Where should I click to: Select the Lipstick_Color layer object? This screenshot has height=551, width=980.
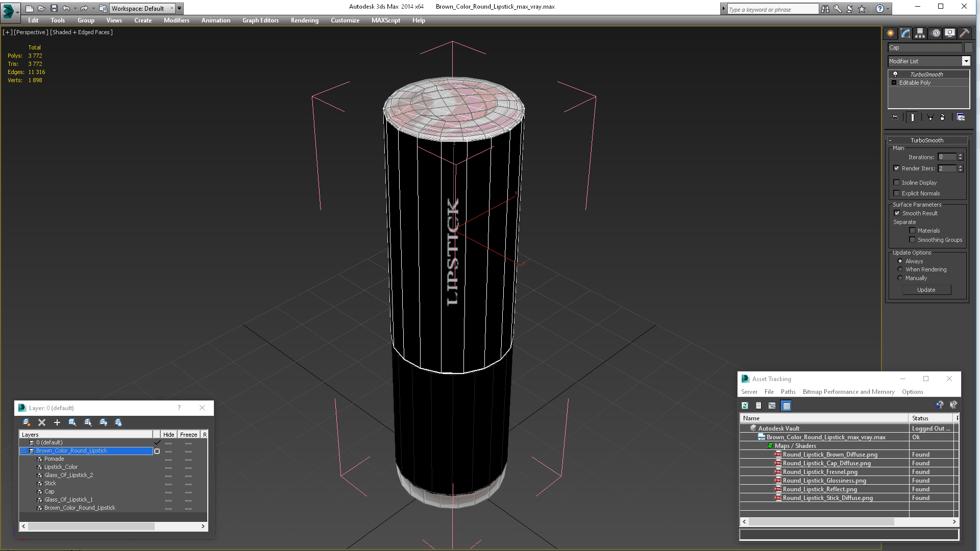[61, 467]
